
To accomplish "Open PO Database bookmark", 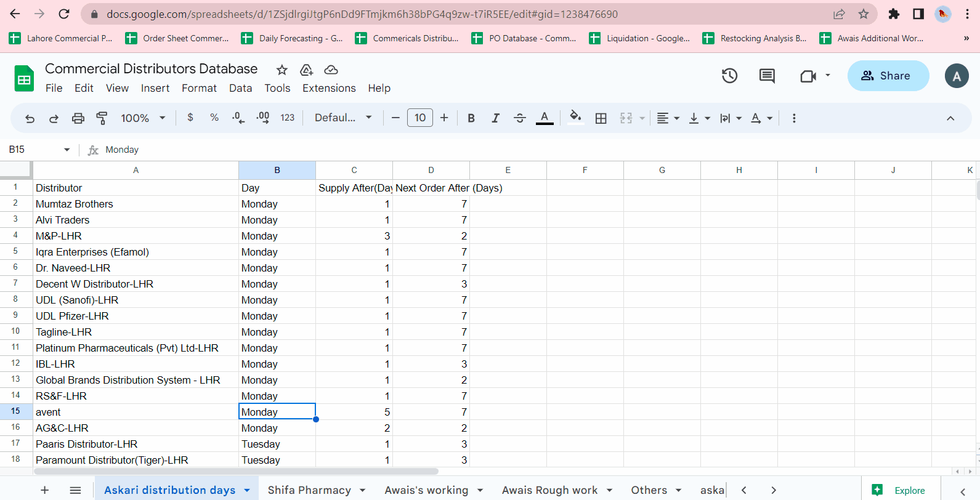I will (524, 38).
